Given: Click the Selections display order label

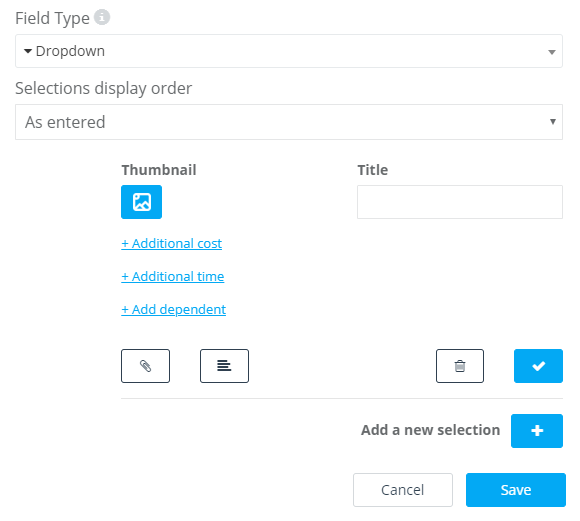Looking at the screenshot, I should [104, 88].
